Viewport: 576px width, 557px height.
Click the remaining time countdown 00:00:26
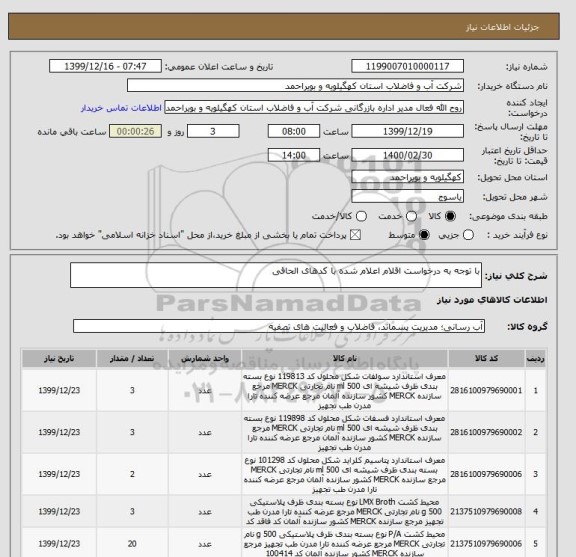click(x=136, y=132)
